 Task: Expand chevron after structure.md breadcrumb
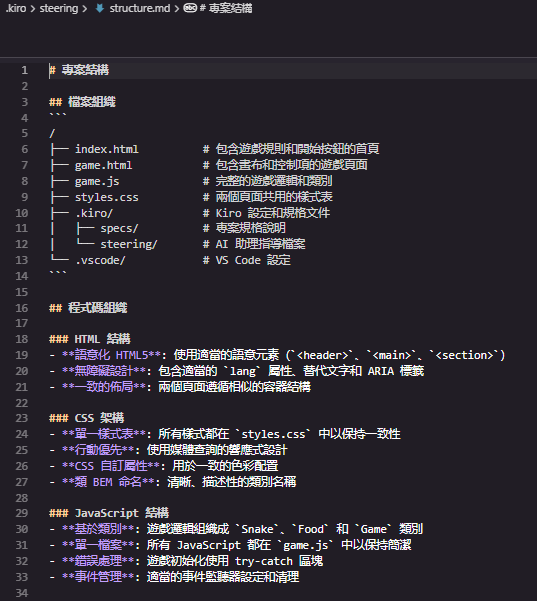tap(176, 8)
